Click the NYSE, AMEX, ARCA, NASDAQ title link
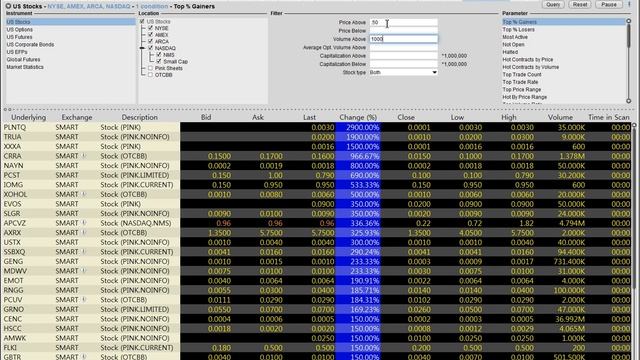The height and width of the screenshot is (360, 640). pyautogui.click(x=89, y=6)
